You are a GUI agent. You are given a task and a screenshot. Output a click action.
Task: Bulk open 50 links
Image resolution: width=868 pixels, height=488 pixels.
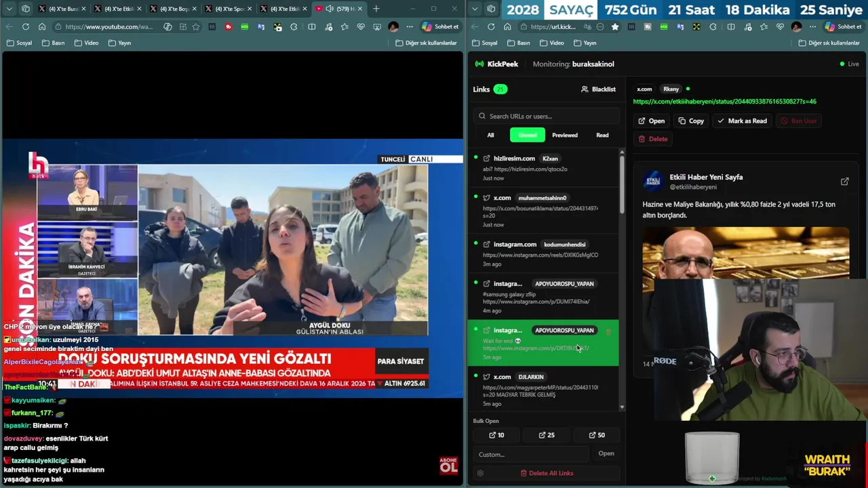pyautogui.click(x=596, y=435)
